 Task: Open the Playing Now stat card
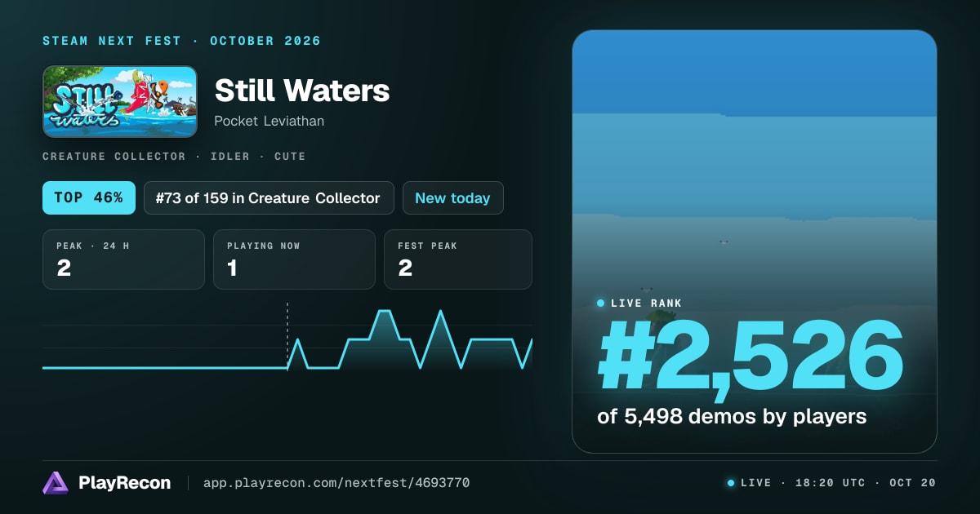point(294,259)
